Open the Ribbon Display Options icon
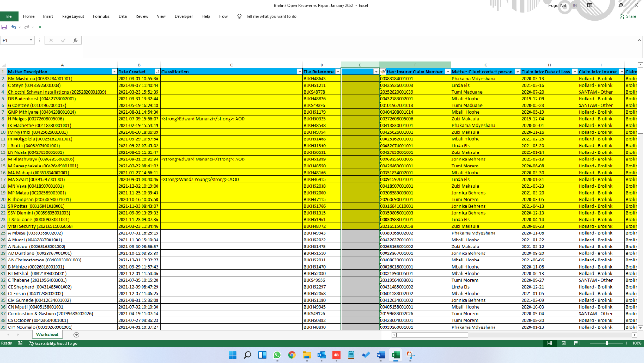 click(590, 5)
